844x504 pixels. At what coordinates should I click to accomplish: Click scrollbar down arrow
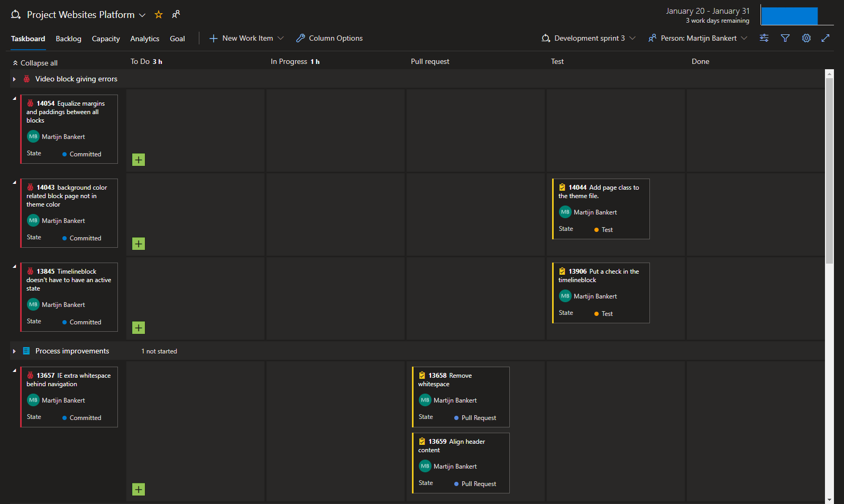click(x=829, y=500)
